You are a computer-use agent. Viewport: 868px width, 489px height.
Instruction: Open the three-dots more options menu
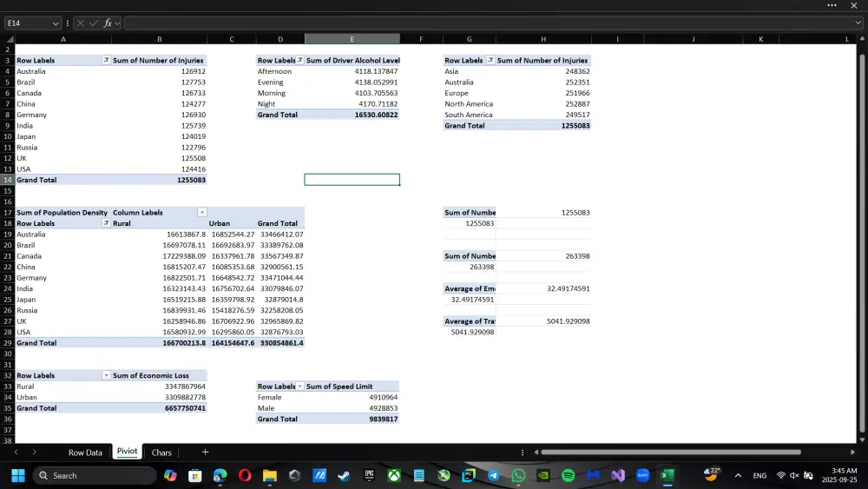click(832, 5)
